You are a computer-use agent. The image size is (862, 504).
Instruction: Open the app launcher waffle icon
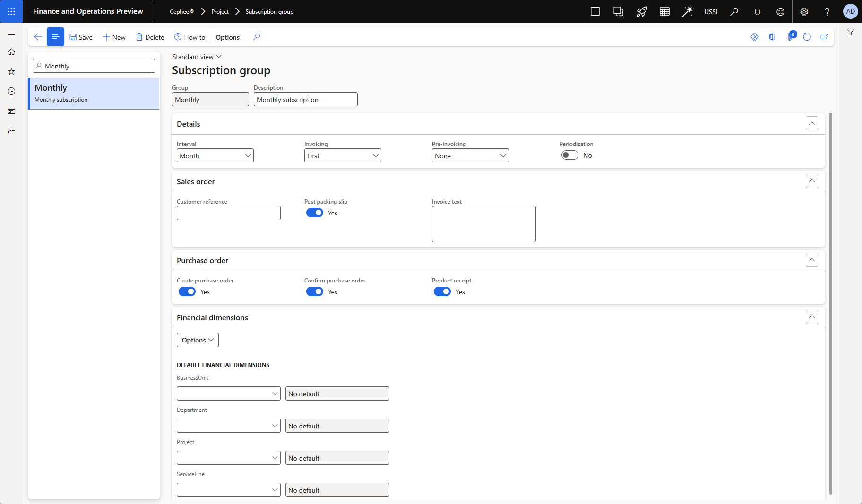(x=11, y=11)
